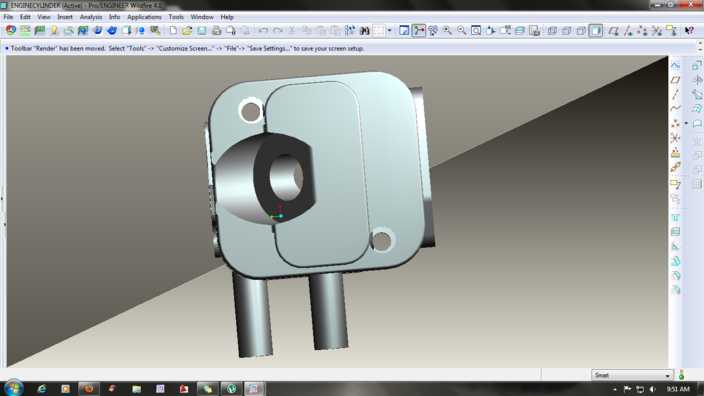Open the Window menu
704x396 pixels.
point(202,17)
